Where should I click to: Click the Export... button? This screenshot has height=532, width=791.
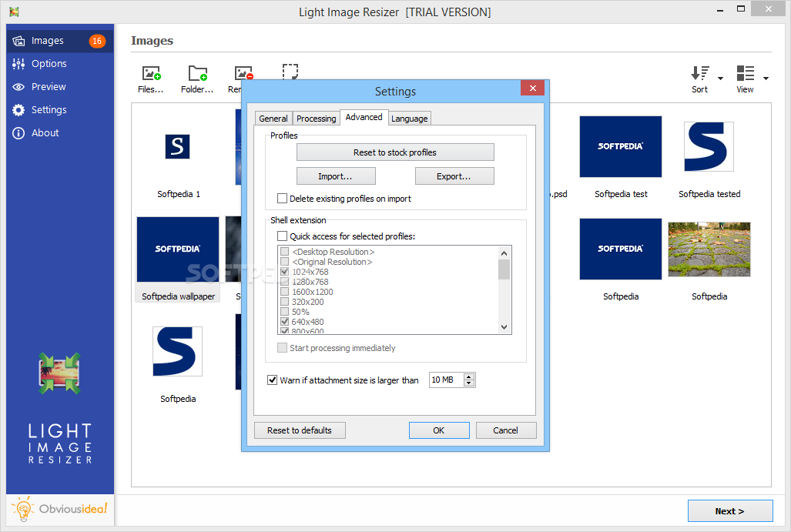coord(454,176)
